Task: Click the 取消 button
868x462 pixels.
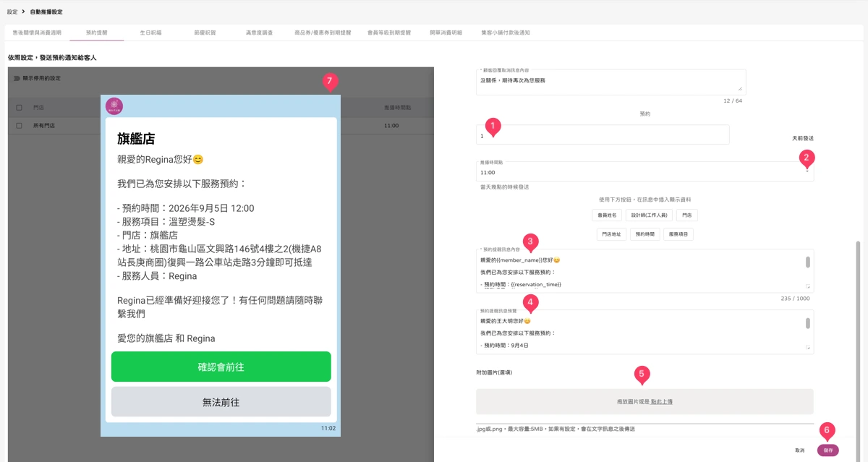Action: 799,450
